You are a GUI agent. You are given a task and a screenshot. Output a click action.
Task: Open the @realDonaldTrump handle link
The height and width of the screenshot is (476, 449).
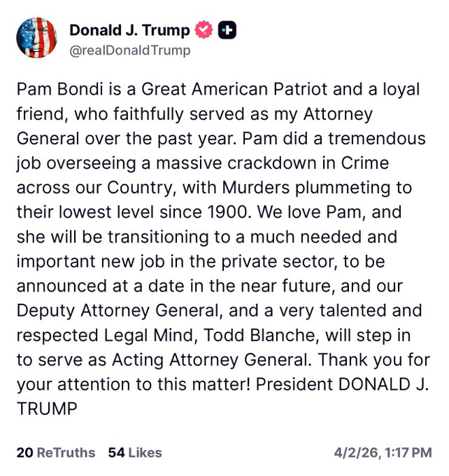[130, 50]
